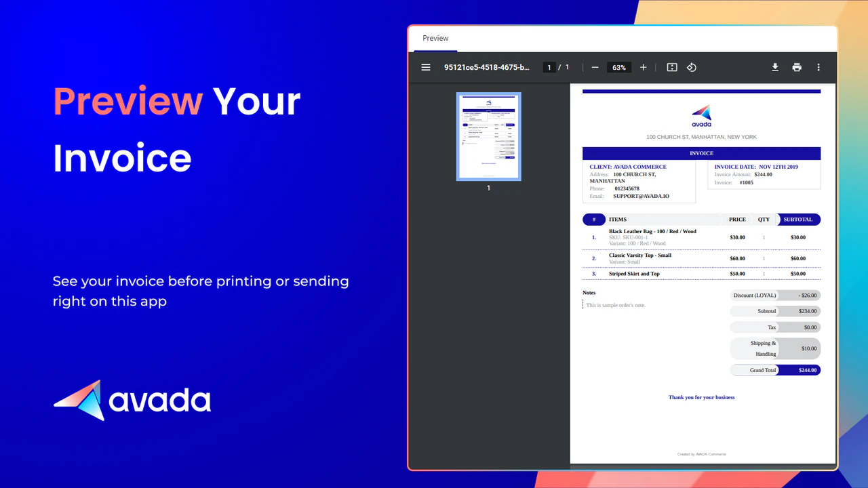
Task: Select the Preview tab
Action: click(x=435, y=38)
